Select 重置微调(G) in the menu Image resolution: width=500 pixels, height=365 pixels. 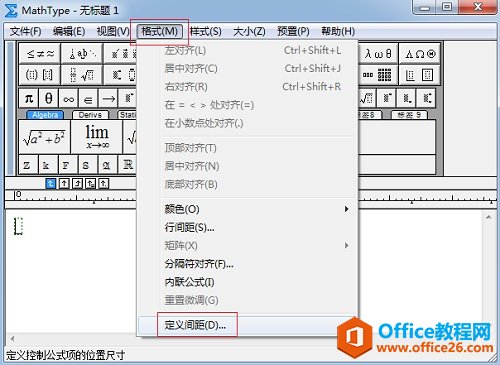(x=248, y=300)
